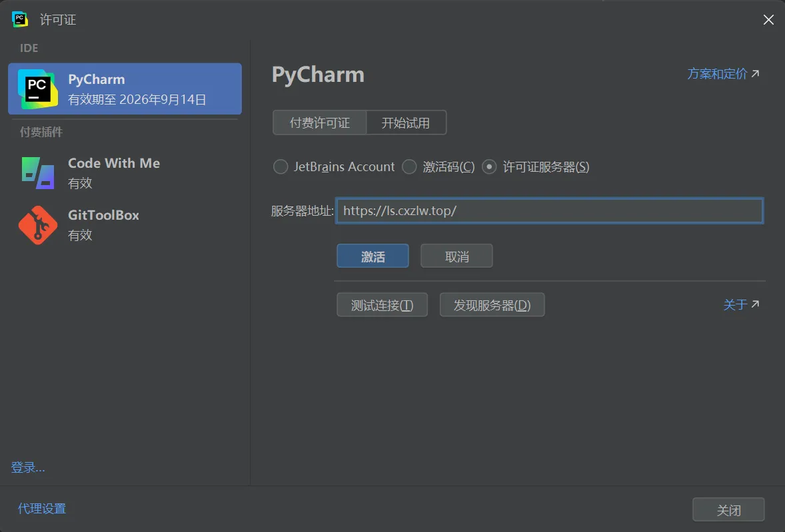Click the 激活 button

pos(373,256)
